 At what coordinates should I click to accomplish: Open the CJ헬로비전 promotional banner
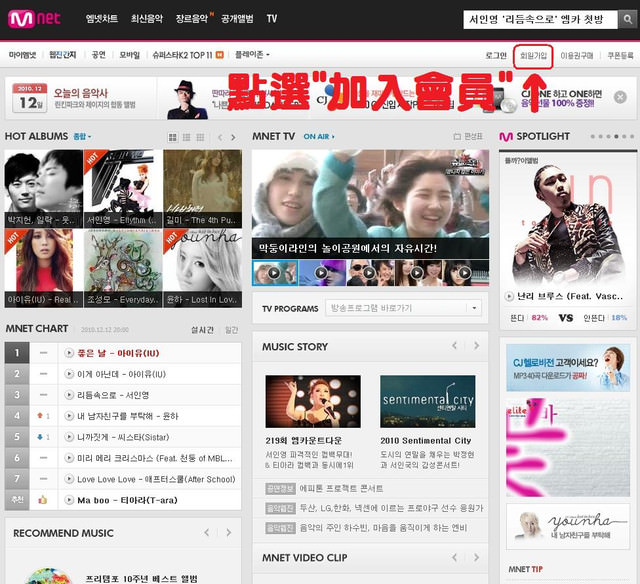click(x=568, y=368)
